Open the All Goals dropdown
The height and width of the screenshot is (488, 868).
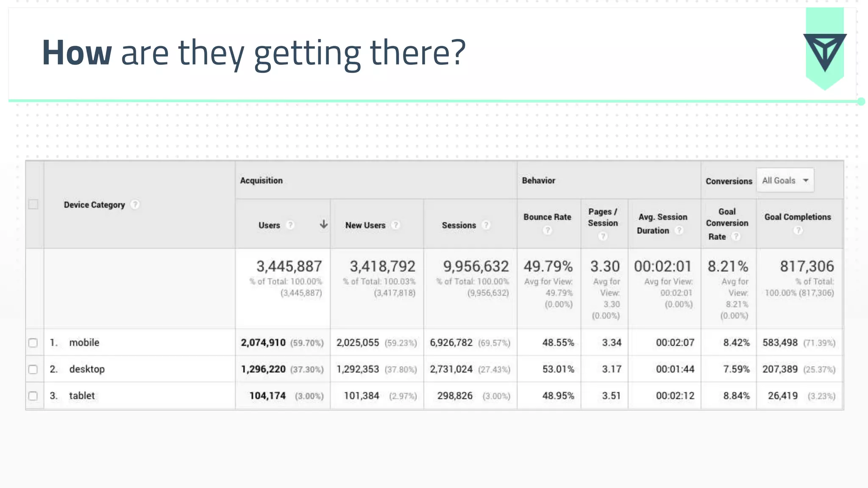pyautogui.click(x=785, y=180)
